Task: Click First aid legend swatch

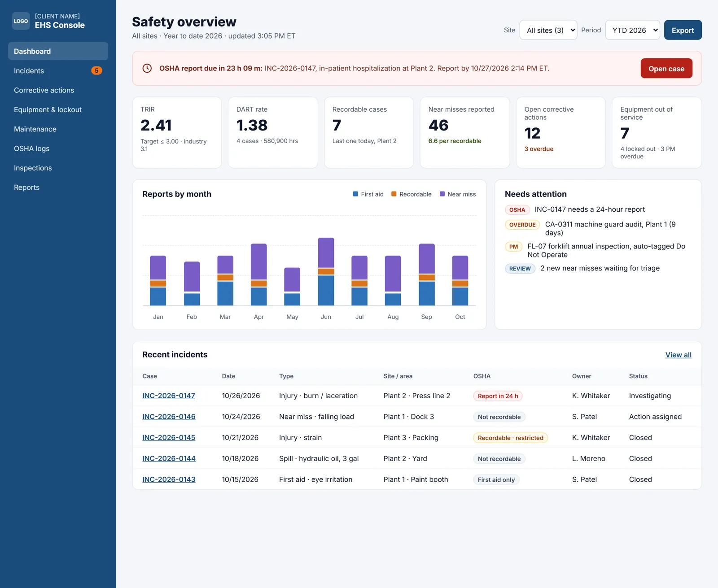Action: (355, 194)
